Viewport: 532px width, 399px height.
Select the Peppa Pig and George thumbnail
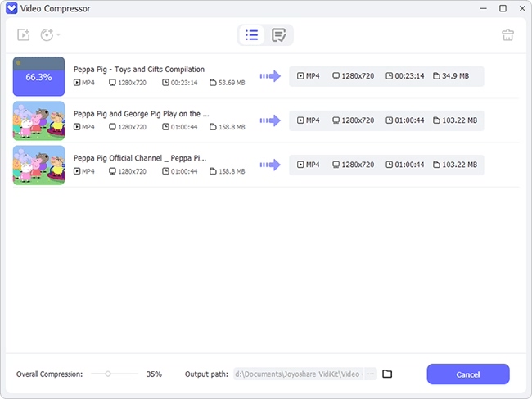38,120
